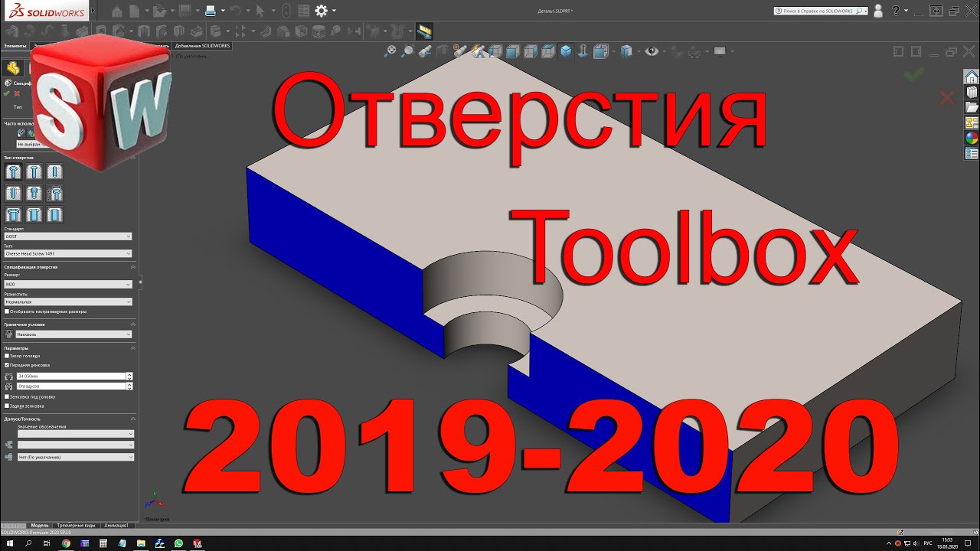
Task: Click SOLIDWORKS Resources home pane icon
Action: pyautogui.click(x=972, y=77)
